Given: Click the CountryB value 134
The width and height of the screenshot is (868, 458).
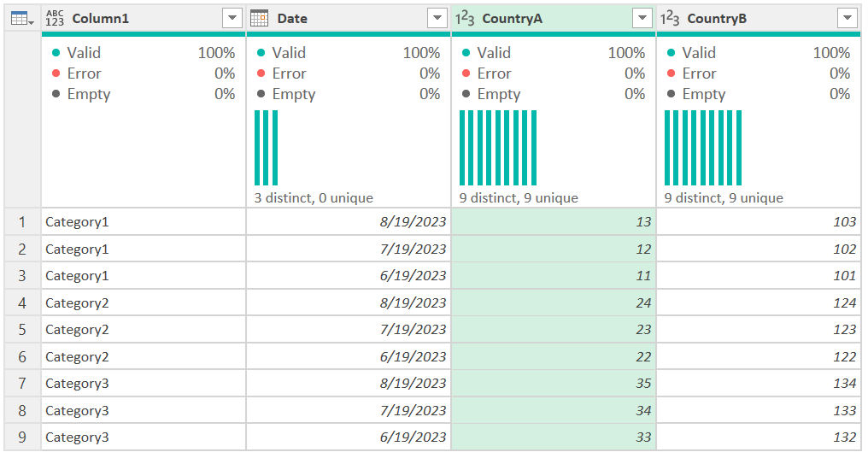Looking at the screenshot, I should click(x=759, y=384).
